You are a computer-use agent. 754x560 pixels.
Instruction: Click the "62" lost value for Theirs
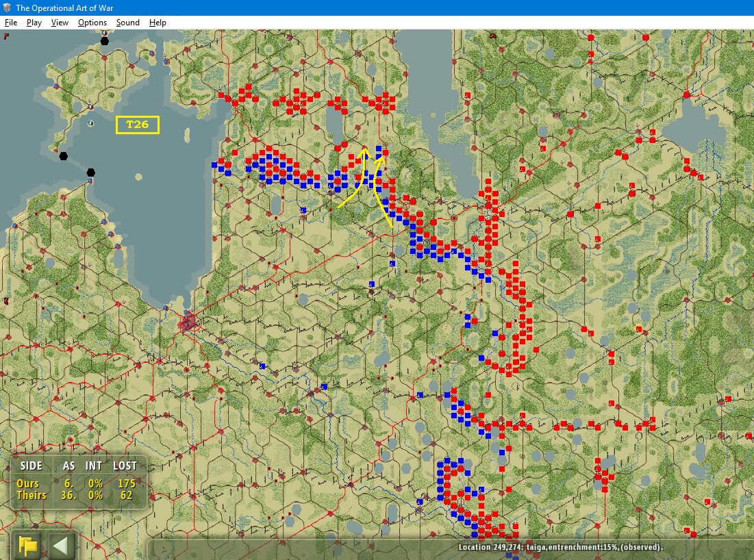(126, 495)
